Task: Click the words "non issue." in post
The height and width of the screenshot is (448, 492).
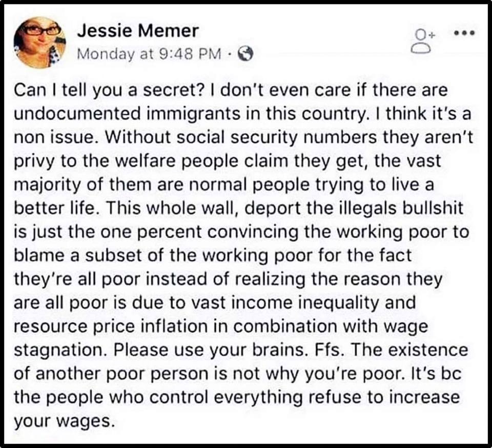Action: pyautogui.click(x=54, y=138)
